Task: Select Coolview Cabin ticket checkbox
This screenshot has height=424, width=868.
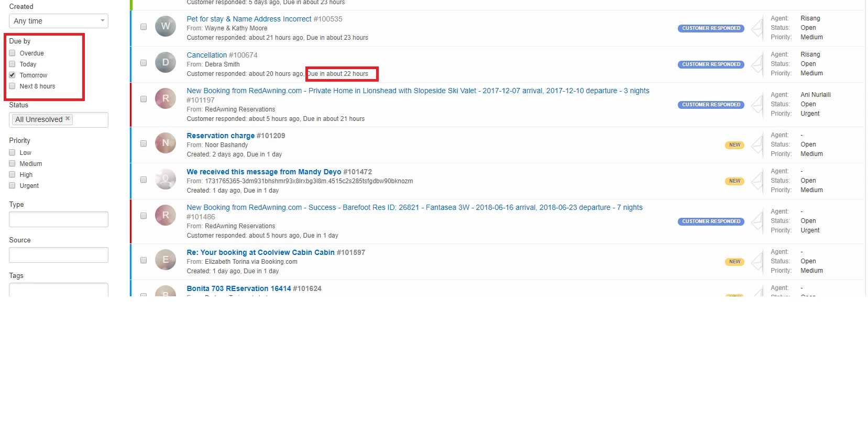Action: (x=144, y=260)
